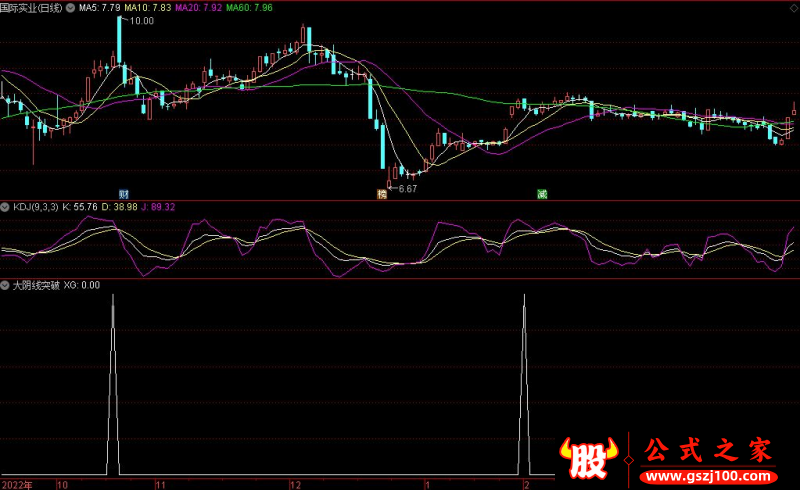The height and width of the screenshot is (490, 800).
Task: Click the green 减 event marker
Action: [541, 193]
